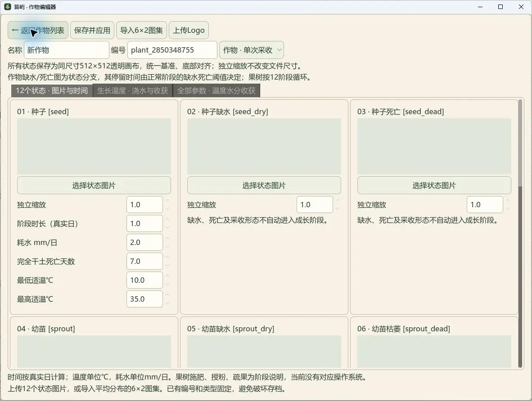
Task: Decrease the 耗水 mm/日 value
Action: coord(167,246)
